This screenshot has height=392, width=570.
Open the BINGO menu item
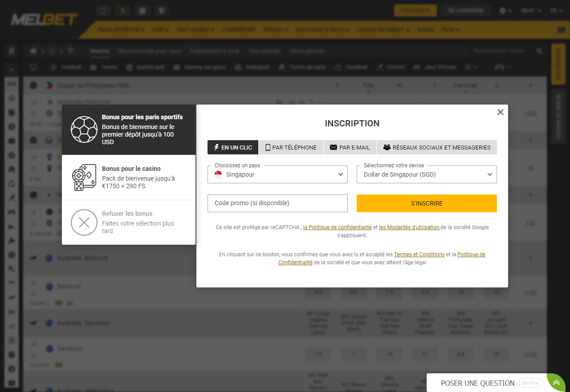click(x=426, y=30)
